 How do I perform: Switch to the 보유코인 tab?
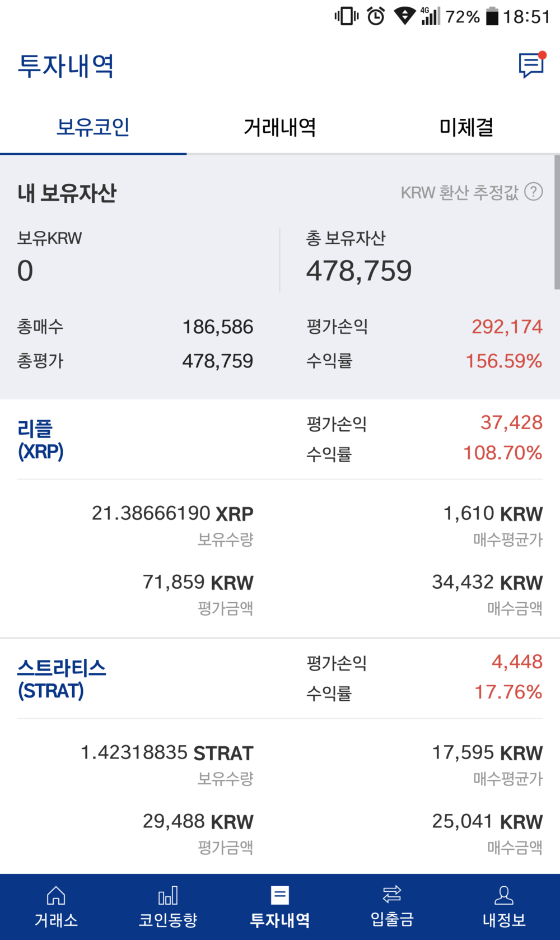(93, 127)
